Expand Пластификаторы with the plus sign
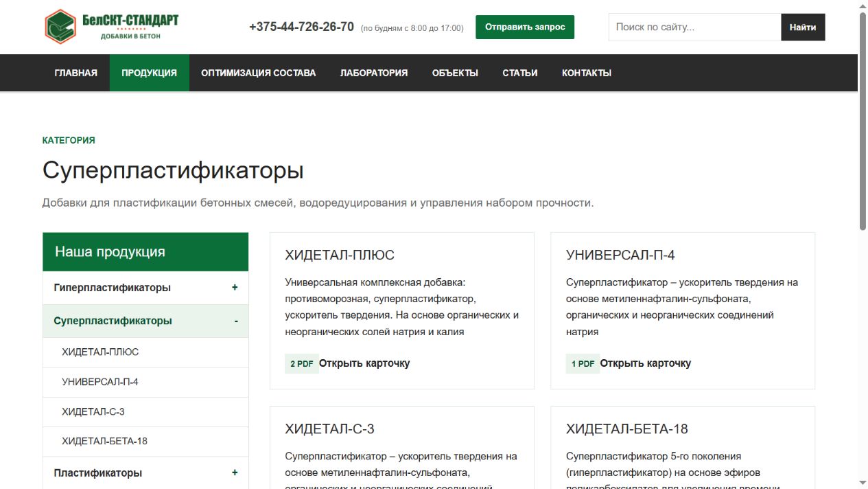This screenshot has height=489, width=868. tap(235, 473)
